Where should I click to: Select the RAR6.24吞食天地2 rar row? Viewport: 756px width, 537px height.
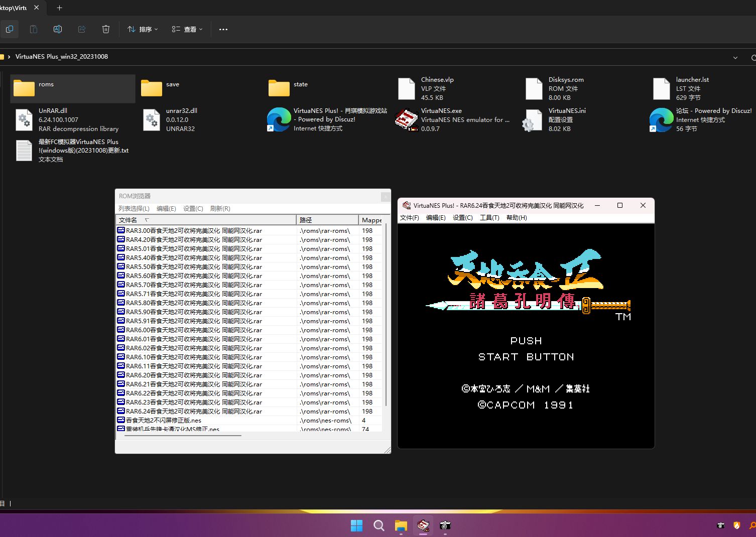pos(249,412)
